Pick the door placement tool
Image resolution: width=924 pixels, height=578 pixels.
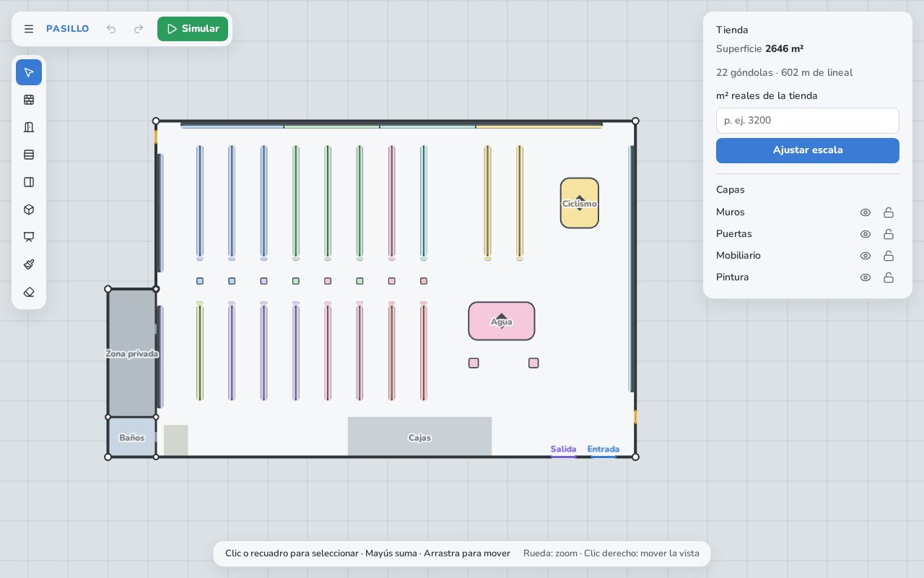(29, 127)
